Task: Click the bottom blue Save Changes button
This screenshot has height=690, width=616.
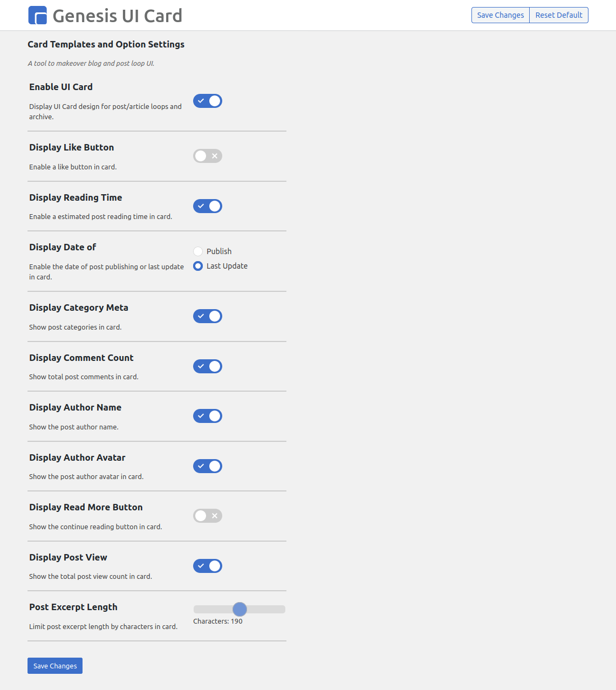Action: coord(55,666)
